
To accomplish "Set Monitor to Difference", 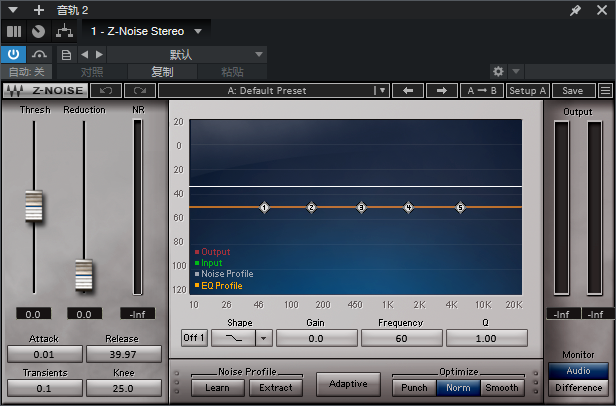I will tap(578, 388).
